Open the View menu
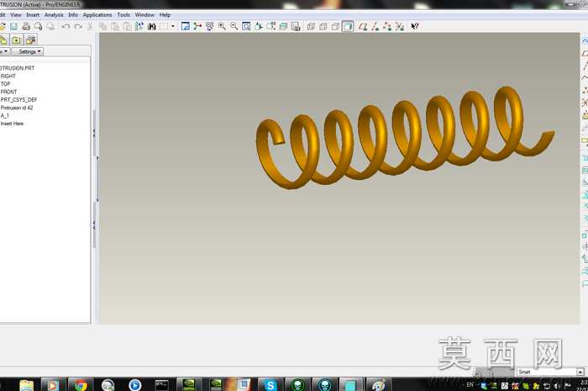588x391 pixels. coord(16,14)
